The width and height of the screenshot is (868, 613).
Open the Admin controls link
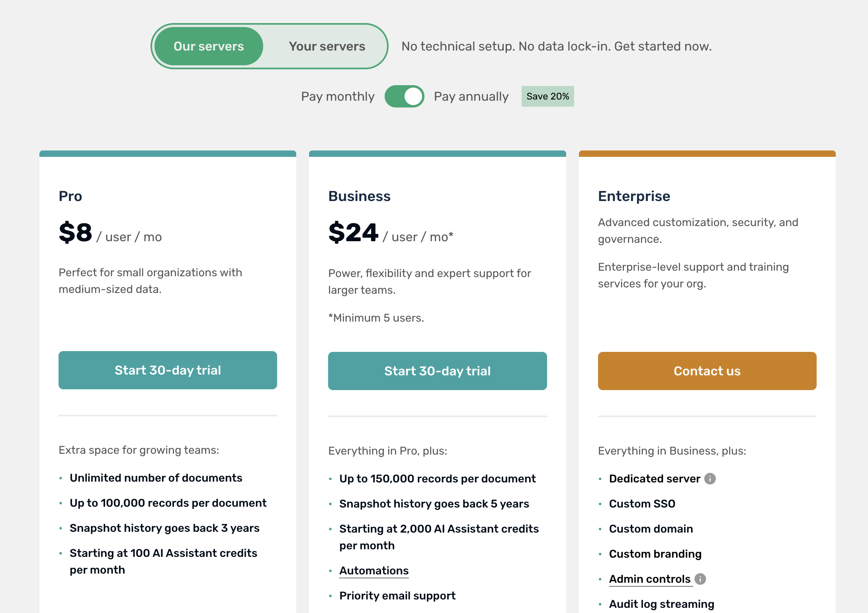[650, 579]
